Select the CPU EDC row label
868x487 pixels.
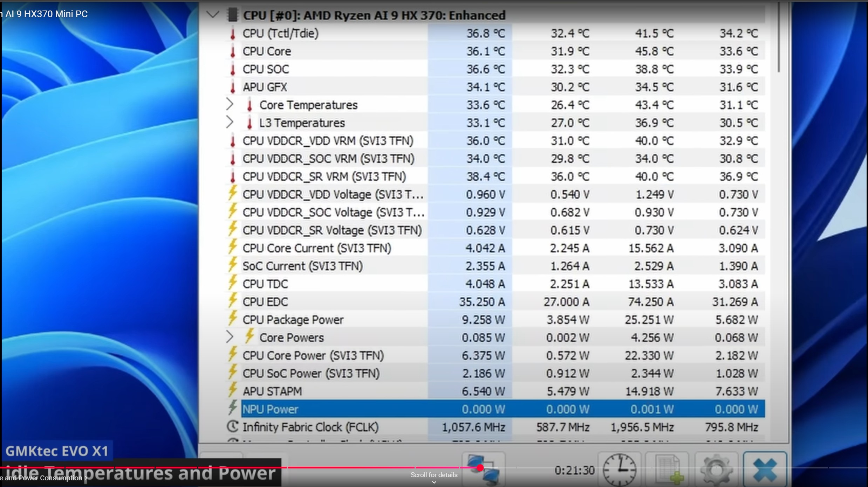pos(265,302)
